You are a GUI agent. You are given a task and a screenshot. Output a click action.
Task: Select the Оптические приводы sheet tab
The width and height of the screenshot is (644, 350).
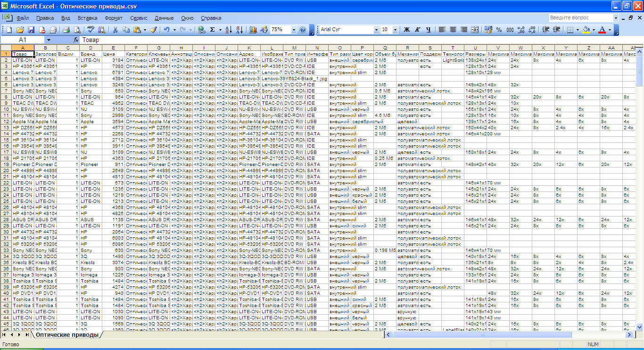pyautogui.click(x=67, y=334)
